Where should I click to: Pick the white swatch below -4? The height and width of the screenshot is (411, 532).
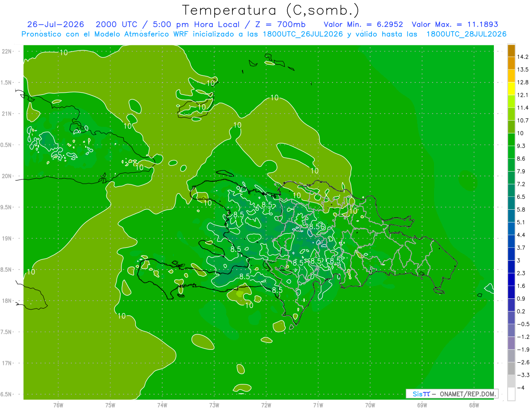click(x=511, y=394)
